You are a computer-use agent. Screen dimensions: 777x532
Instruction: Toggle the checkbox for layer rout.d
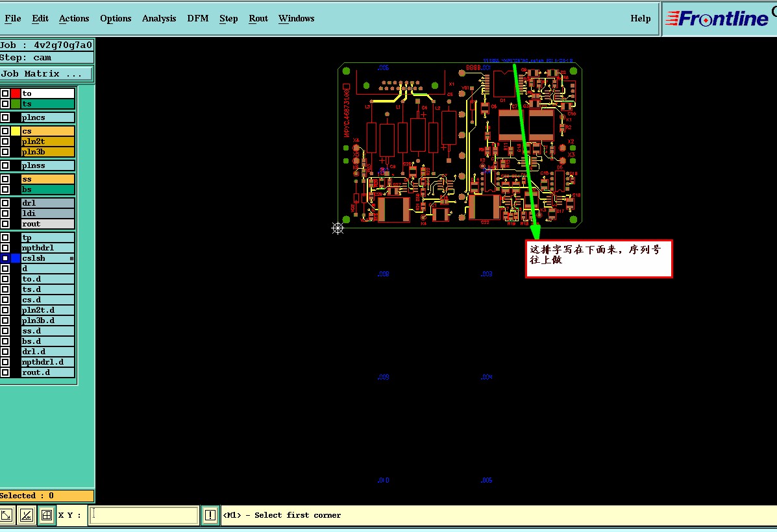(5, 372)
